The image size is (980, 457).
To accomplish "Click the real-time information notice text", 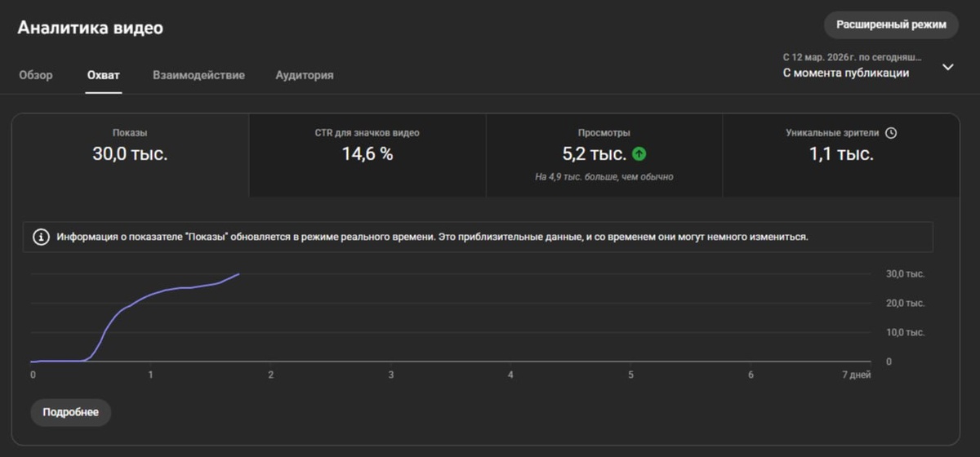I will coord(433,237).
